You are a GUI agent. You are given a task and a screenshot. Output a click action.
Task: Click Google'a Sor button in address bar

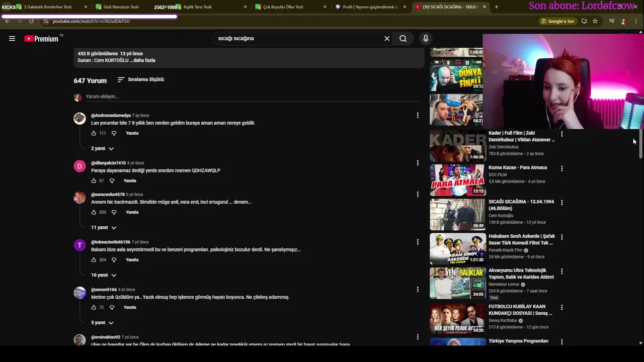[557, 21]
